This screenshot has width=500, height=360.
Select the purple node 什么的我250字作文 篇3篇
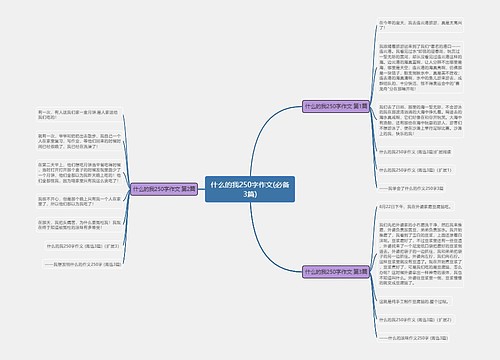click(336, 272)
